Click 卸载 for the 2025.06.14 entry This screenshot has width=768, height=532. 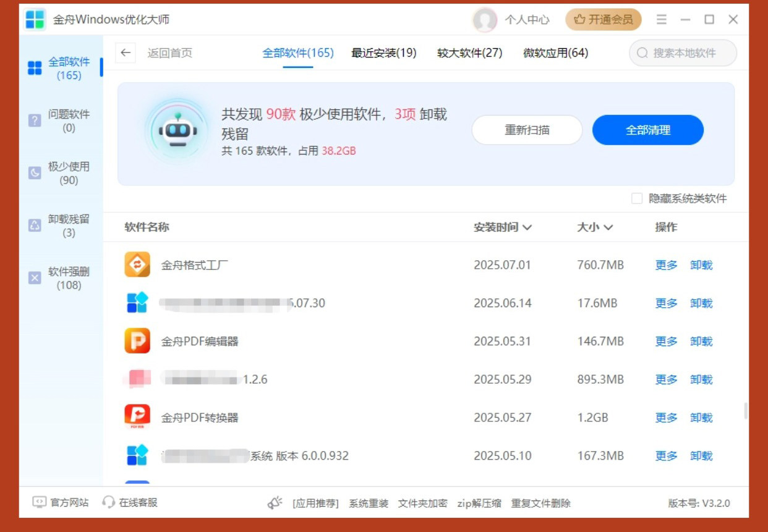pos(702,303)
